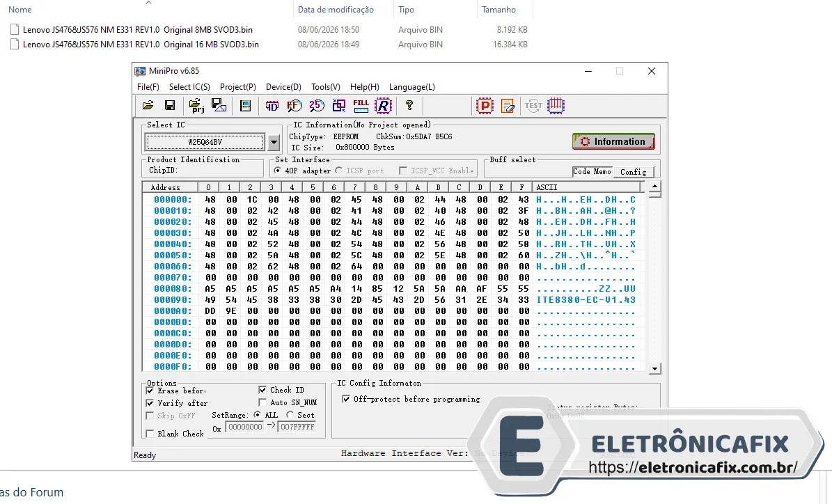
Task: Toggle Verify after checkbox
Action: (150, 403)
